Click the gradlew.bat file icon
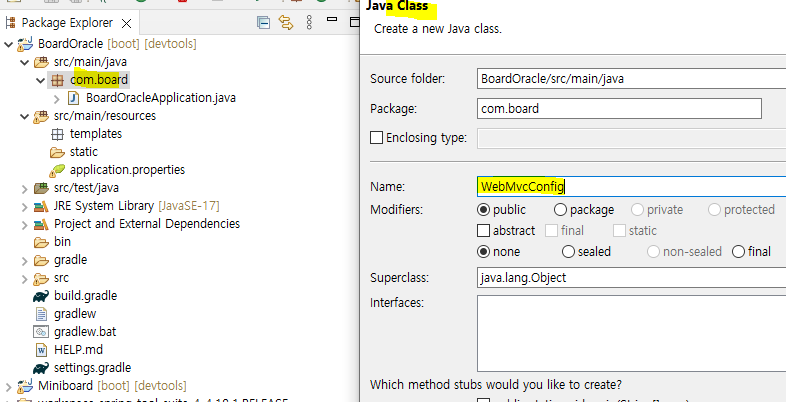The width and height of the screenshot is (786, 402). coord(40,332)
